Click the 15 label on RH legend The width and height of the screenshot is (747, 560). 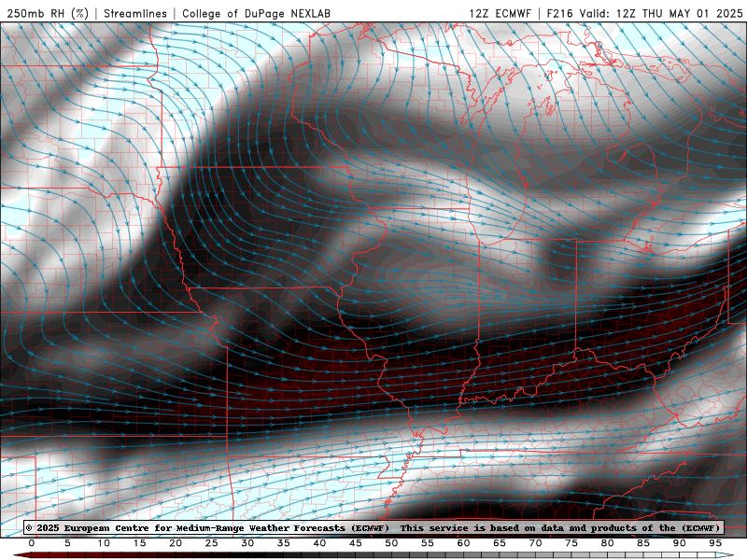coord(139,543)
